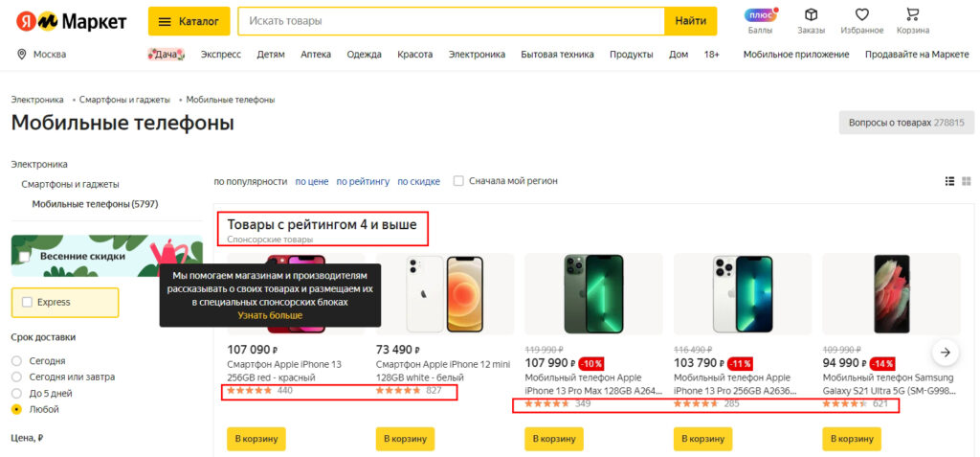Open Samsung Galaxy S21 Ultra 5G title
The height and width of the screenshot is (457, 980).
click(x=888, y=384)
